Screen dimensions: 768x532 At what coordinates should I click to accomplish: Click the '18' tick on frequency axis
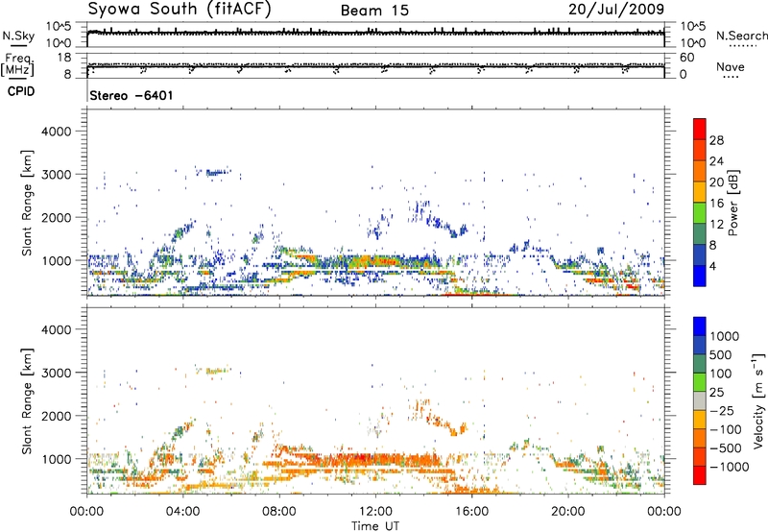(x=64, y=58)
